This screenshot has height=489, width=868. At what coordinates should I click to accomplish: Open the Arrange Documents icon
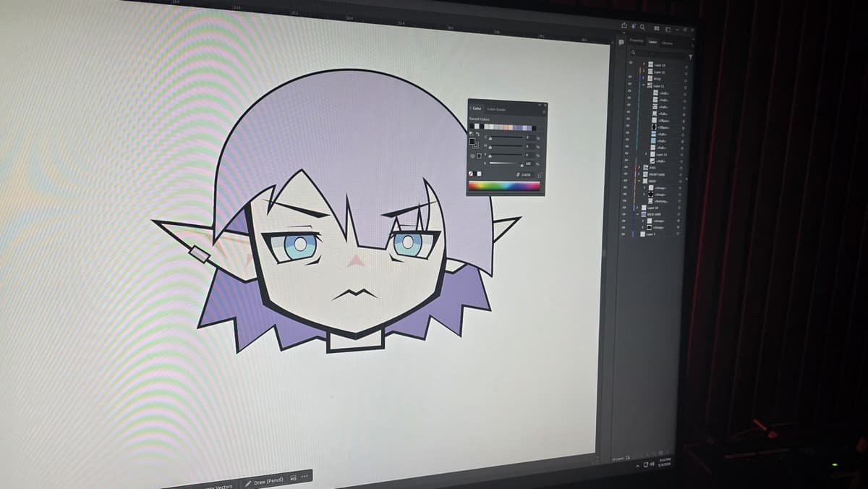pos(657,28)
